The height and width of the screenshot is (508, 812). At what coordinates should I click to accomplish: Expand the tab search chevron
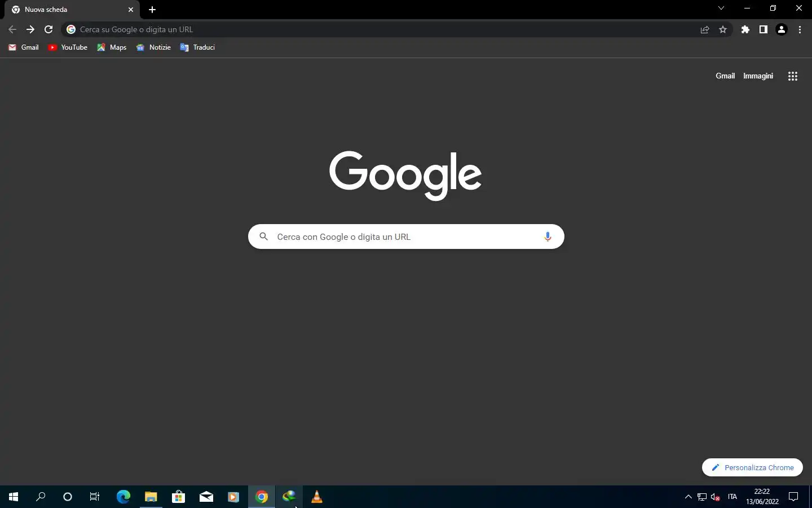point(721,8)
